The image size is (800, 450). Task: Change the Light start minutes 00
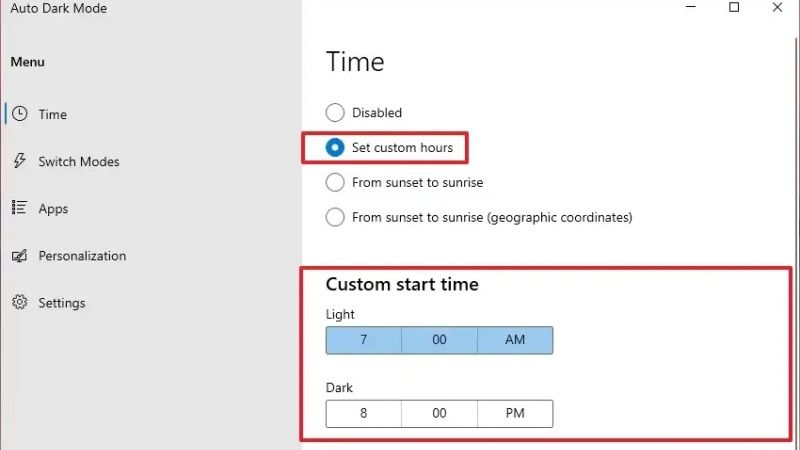439,340
